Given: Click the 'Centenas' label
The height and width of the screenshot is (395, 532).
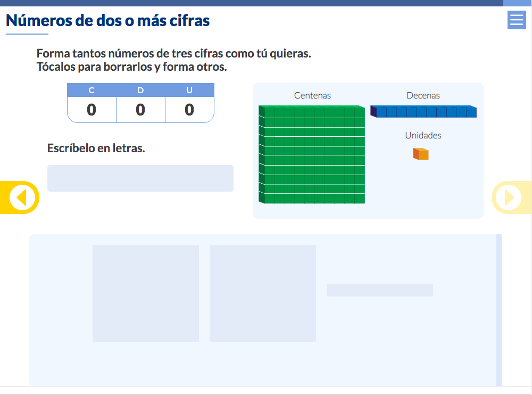Looking at the screenshot, I should [x=312, y=96].
